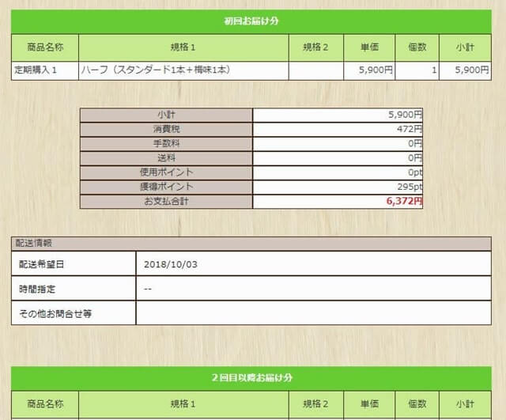The height and width of the screenshot is (420, 506).
Task: Click the 295pt earned points value
Action: (338, 187)
